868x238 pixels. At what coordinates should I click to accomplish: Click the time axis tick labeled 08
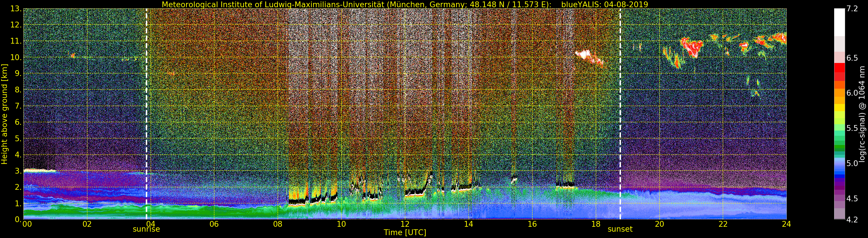pos(278,224)
